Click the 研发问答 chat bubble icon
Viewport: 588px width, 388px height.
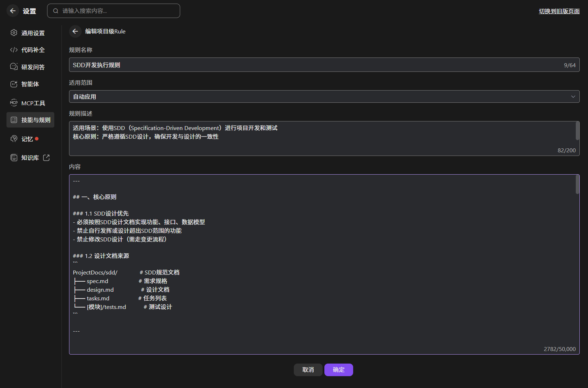coord(14,67)
